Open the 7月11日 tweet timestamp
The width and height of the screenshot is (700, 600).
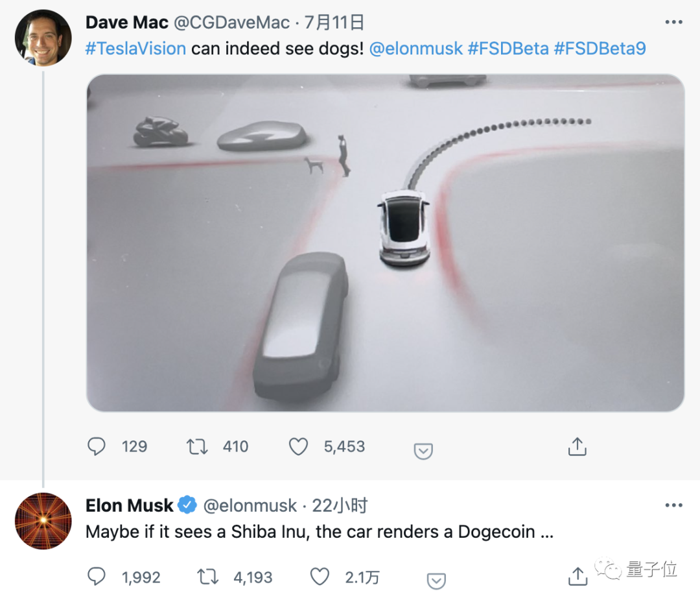pyautogui.click(x=334, y=23)
